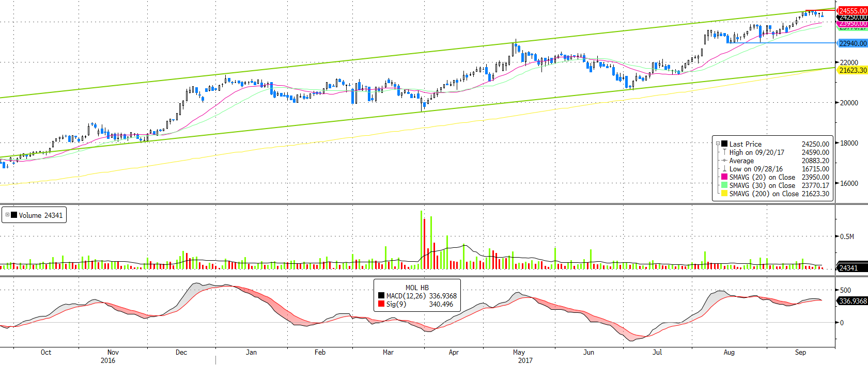Click the 16000 price axis label
This screenshot has width=868, height=365.
[x=849, y=183]
